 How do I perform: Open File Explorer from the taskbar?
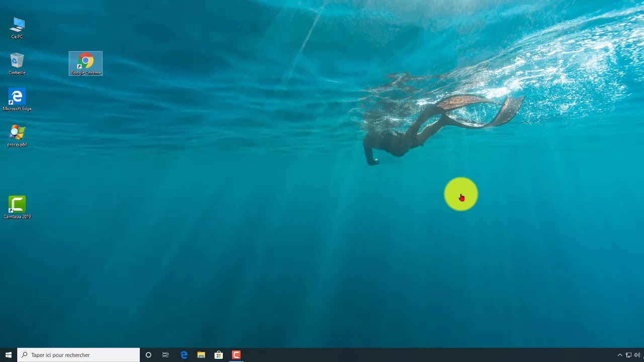pos(201,355)
